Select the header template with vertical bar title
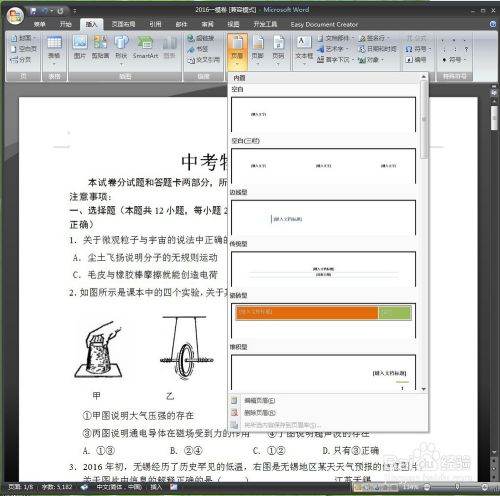 pos(323,217)
